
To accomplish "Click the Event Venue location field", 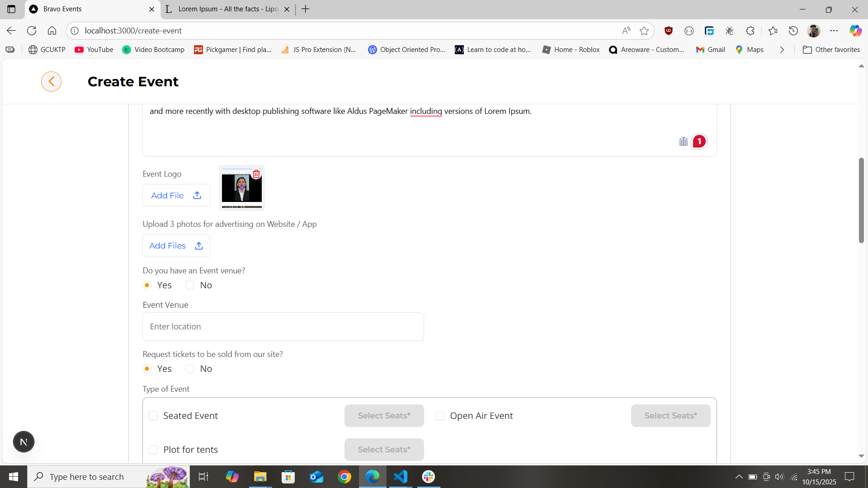I will 283,327.
